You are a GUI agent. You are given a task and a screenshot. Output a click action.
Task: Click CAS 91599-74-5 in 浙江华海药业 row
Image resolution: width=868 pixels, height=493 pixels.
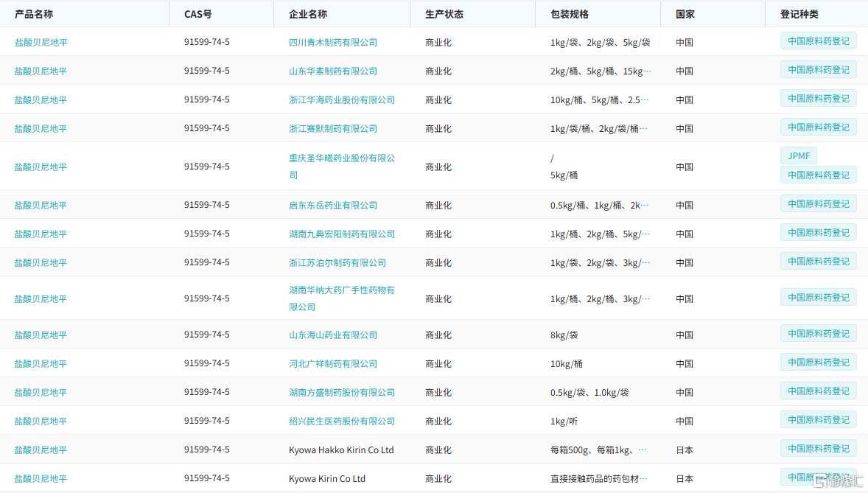click(207, 99)
